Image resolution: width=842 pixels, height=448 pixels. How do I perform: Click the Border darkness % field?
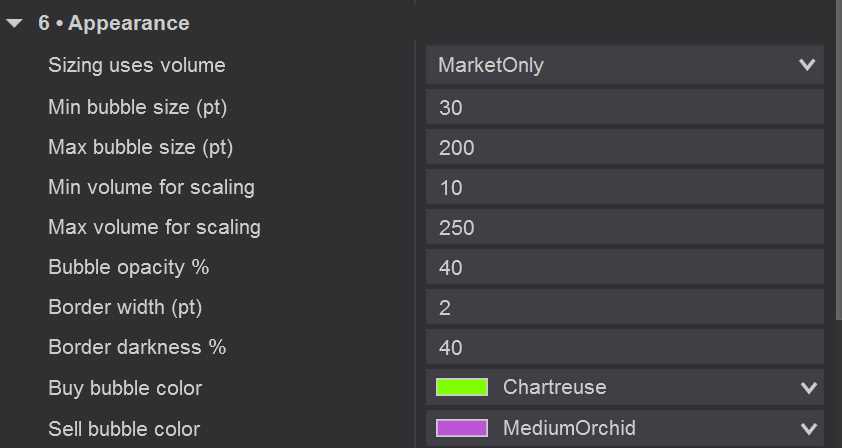point(624,348)
